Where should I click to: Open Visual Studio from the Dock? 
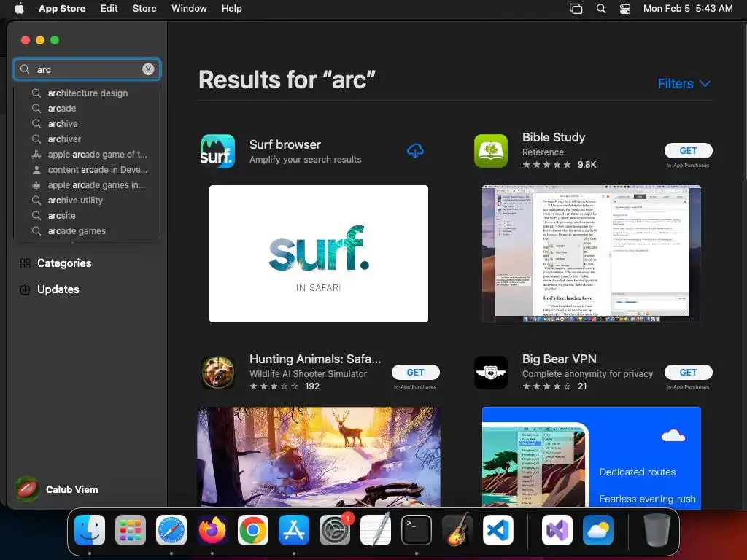coord(557,530)
